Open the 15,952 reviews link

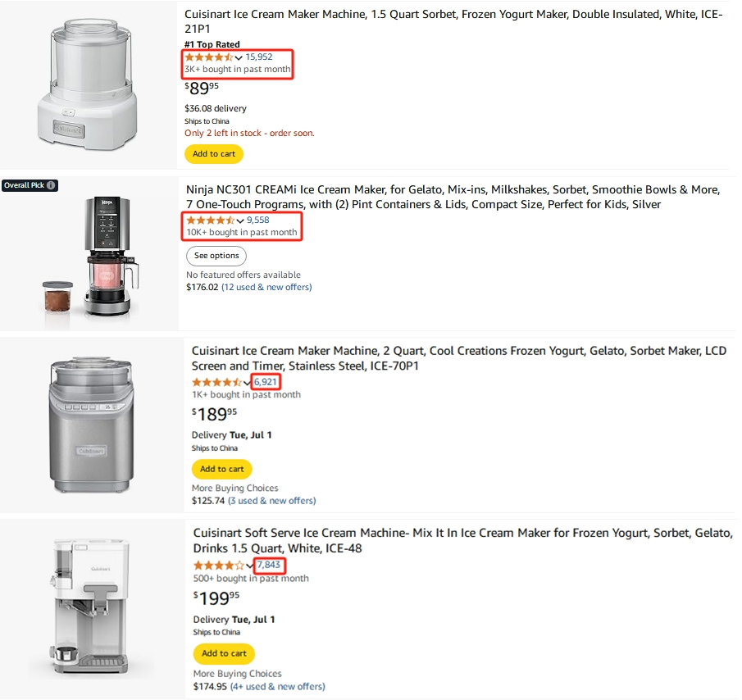259,57
